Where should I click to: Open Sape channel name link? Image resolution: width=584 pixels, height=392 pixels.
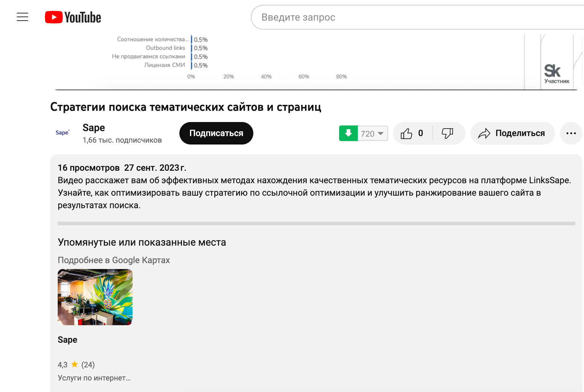point(94,128)
